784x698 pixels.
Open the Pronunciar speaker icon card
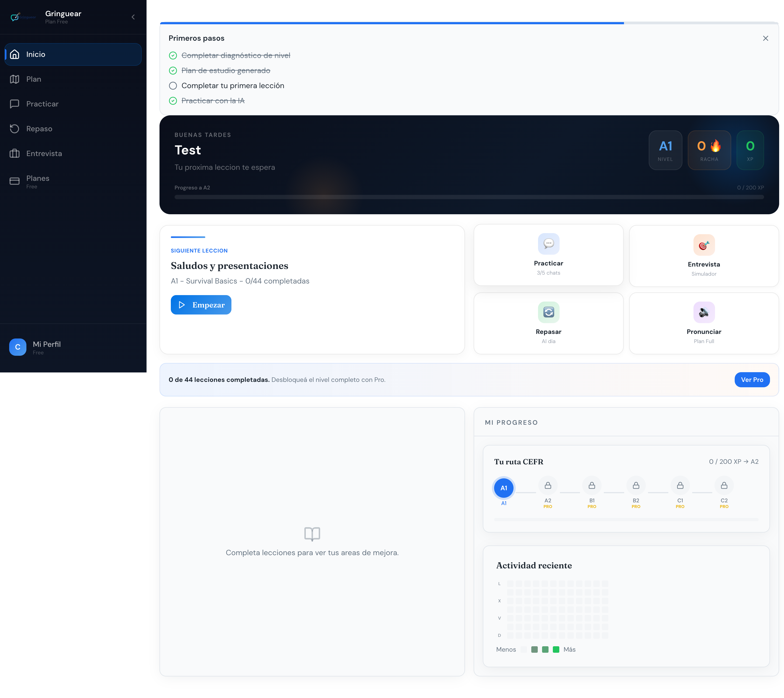(x=703, y=312)
